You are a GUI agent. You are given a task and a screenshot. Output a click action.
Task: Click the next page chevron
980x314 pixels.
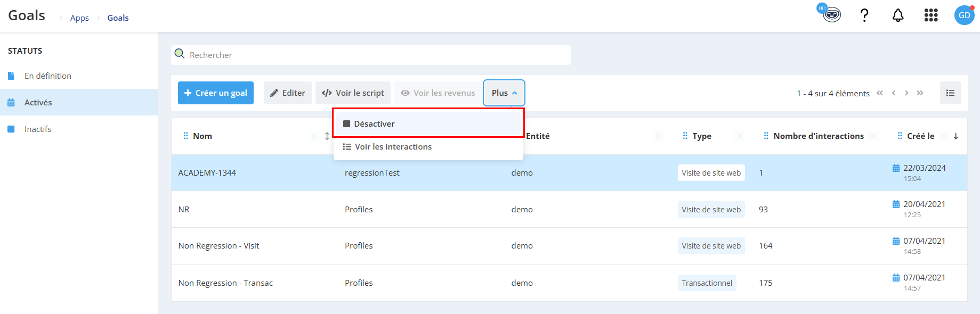click(906, 93)
